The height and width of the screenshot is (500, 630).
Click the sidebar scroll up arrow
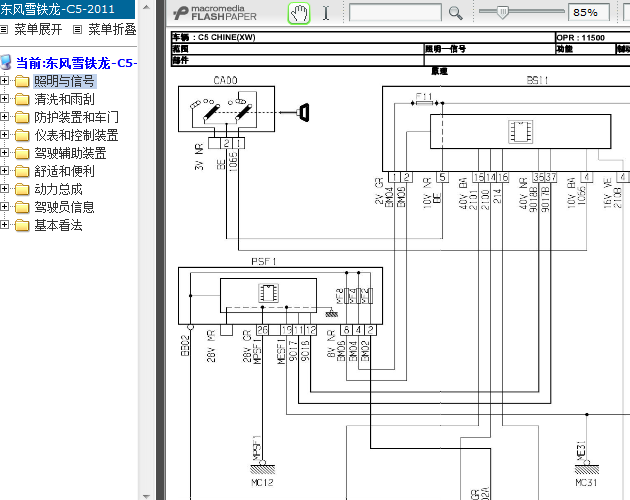146,7
